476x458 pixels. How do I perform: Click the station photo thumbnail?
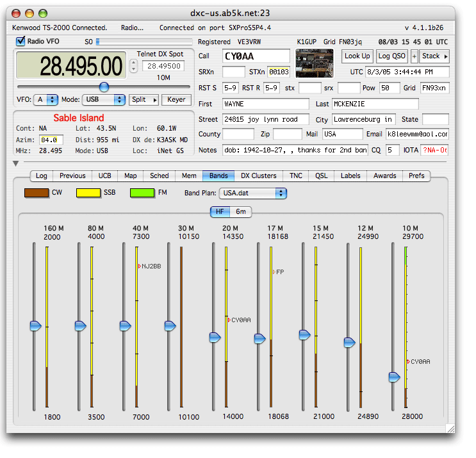pos(315,63)
